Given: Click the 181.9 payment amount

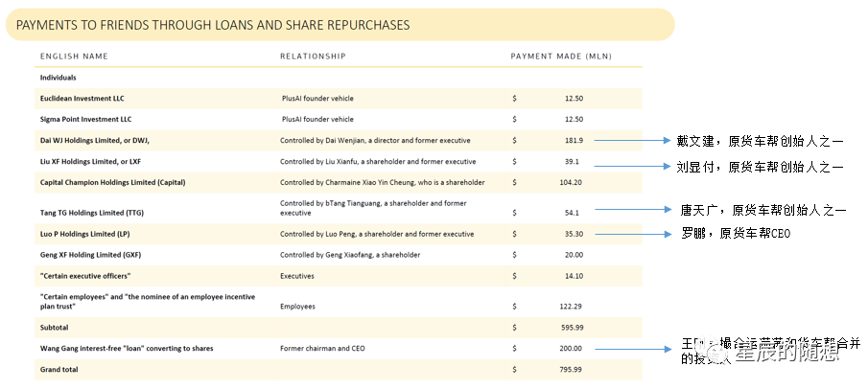Looking at the screenshot, I should pos(574,141).
